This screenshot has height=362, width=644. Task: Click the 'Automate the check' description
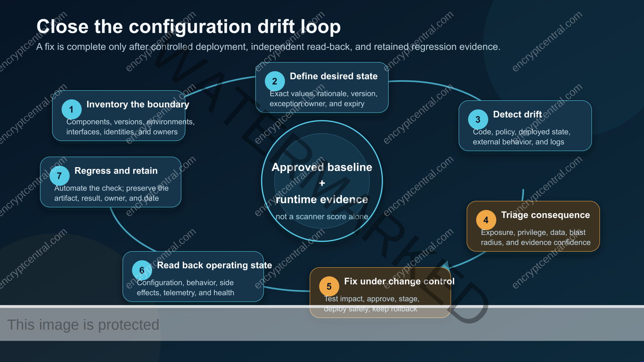pyautogui.click(x=111, y=194)
